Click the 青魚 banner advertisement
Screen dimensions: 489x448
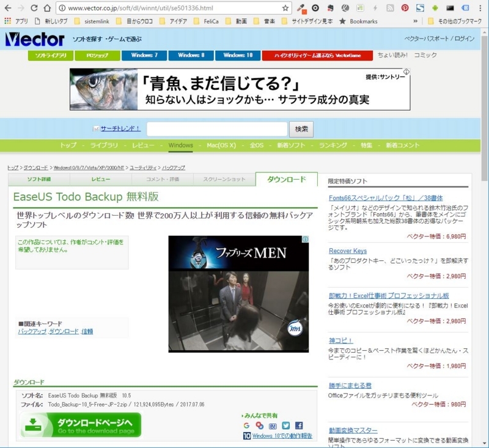point(240,89)
